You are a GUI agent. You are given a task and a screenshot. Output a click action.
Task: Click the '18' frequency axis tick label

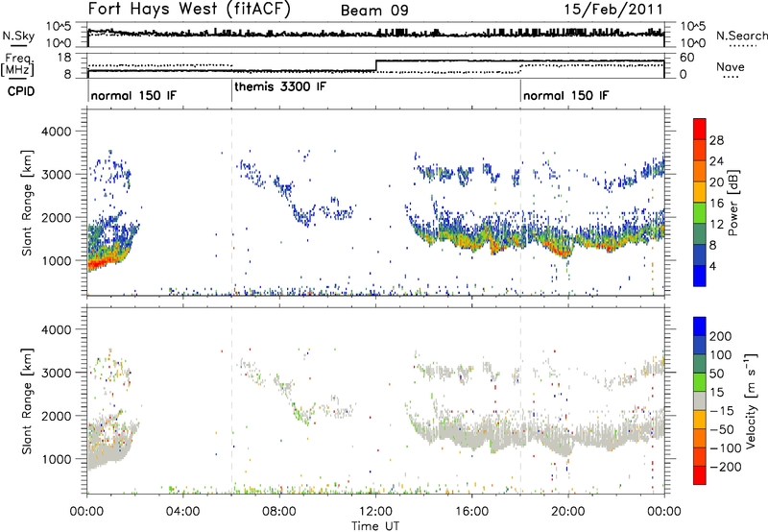(x=64, y=58)
